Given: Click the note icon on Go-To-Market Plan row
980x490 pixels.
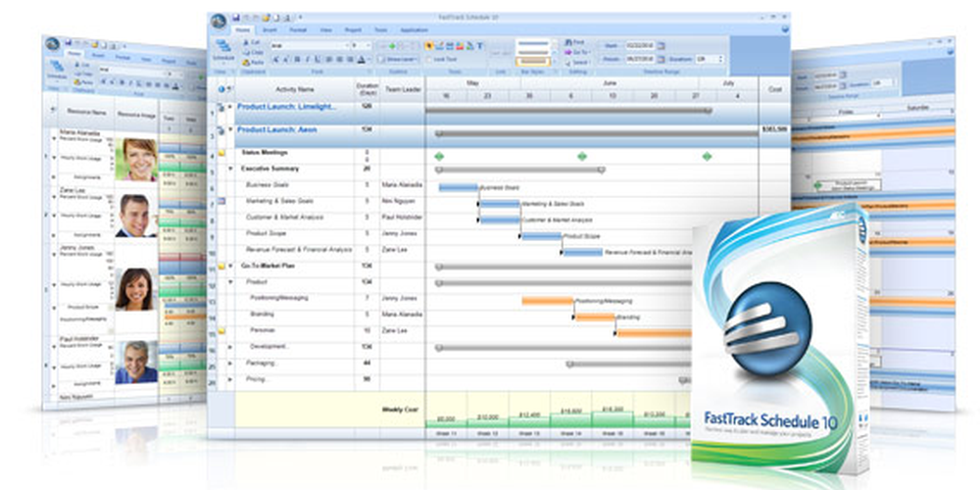Looking at the screenshot, I should coord(221,267).
